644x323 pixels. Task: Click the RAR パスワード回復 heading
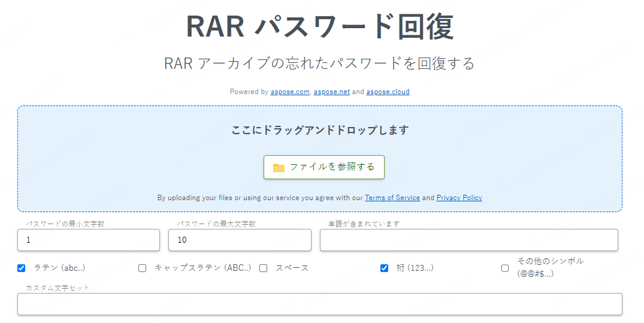pos(320,27)
